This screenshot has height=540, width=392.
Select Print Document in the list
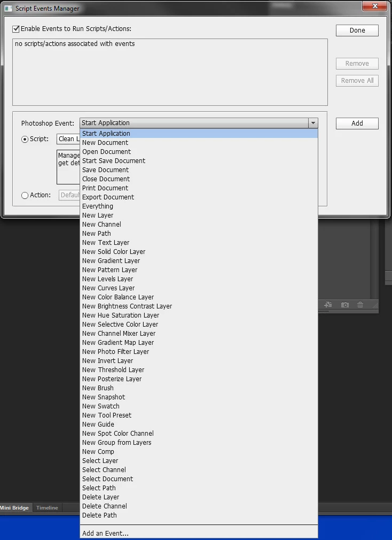point(199,188)
